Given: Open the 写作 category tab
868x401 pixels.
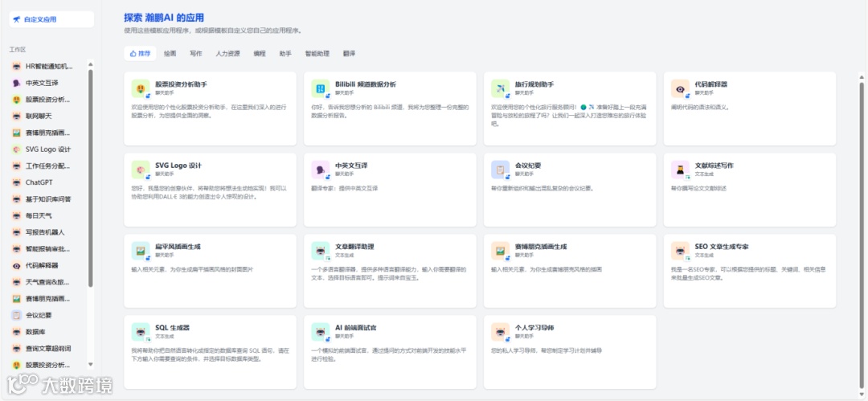Looking at the screenshot, I should click(196, 54).
